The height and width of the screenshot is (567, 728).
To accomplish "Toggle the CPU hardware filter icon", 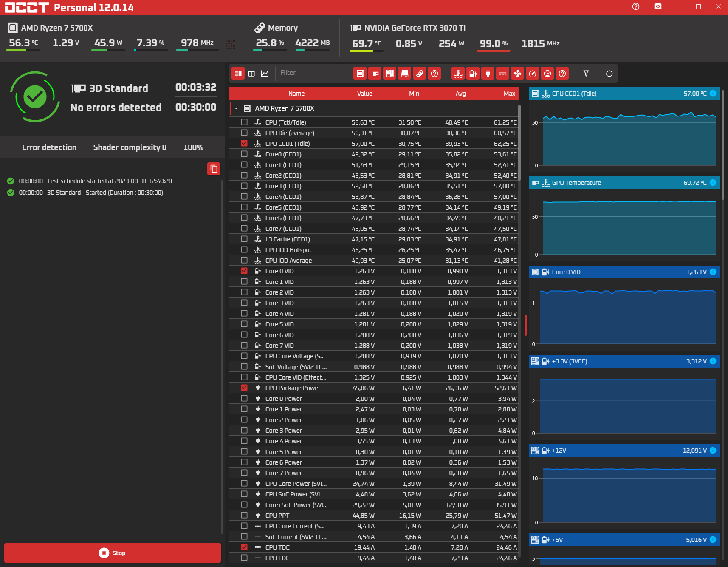I will [x=360, y=74].
